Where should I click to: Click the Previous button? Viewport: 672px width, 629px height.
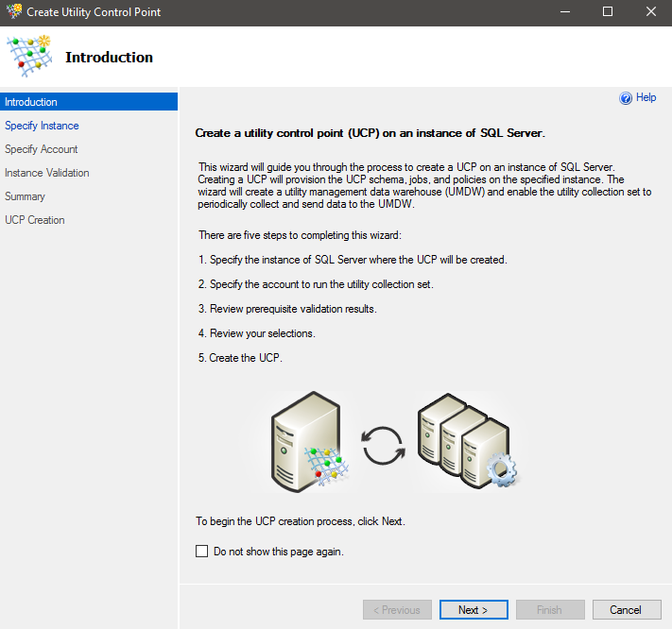[397, 609]
